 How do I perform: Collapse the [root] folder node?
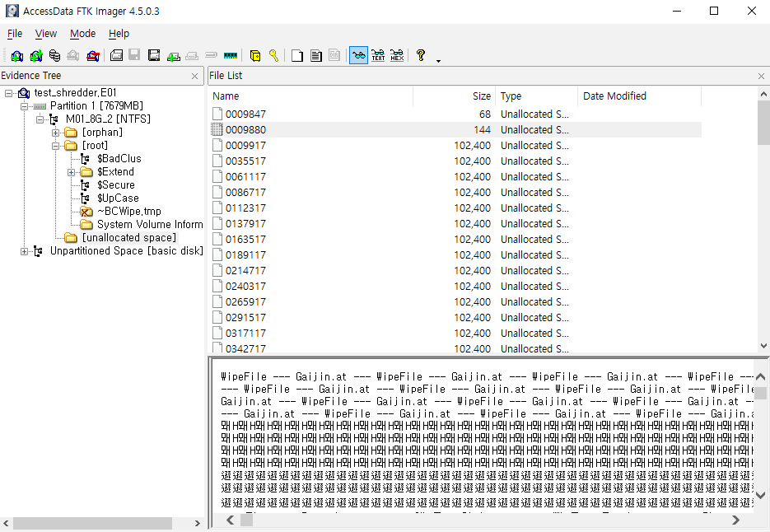[x=55, y=146]
